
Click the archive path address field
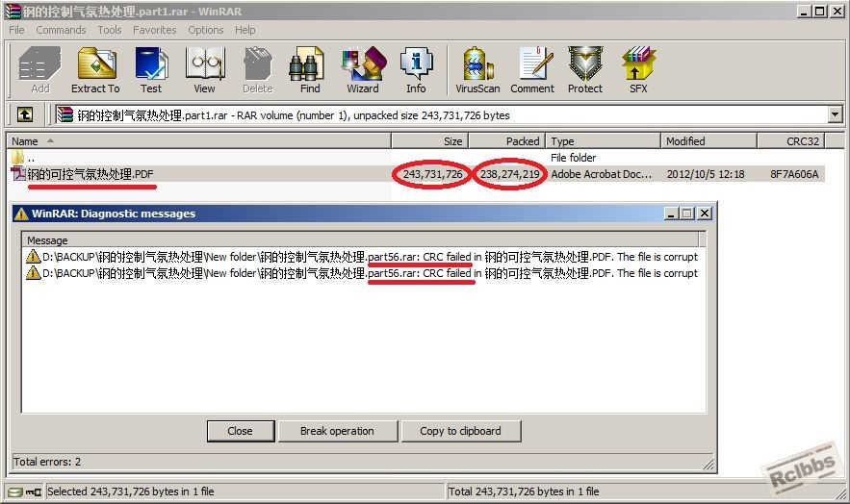[441, 114]
